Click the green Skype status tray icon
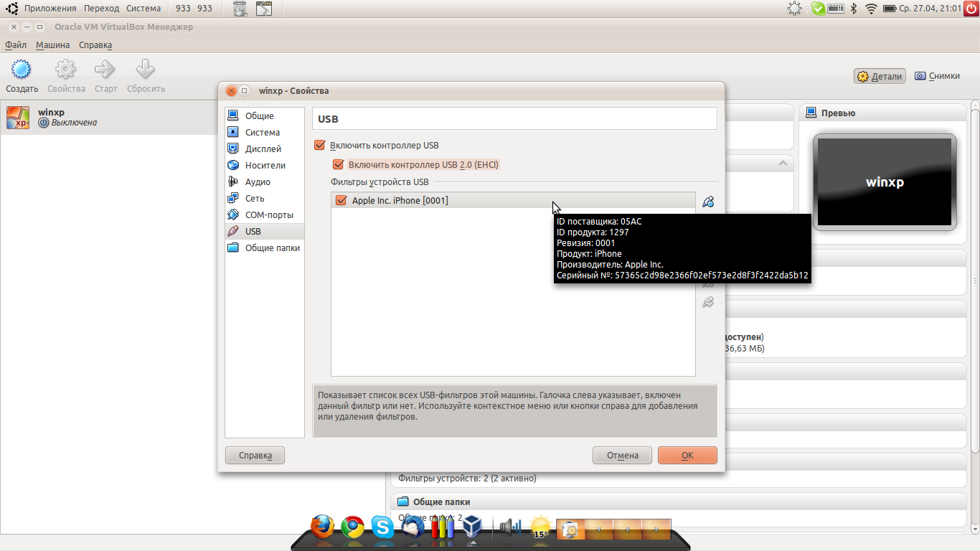Image resolution: width=980 pixels, height=551 pixels. point(818,9)
